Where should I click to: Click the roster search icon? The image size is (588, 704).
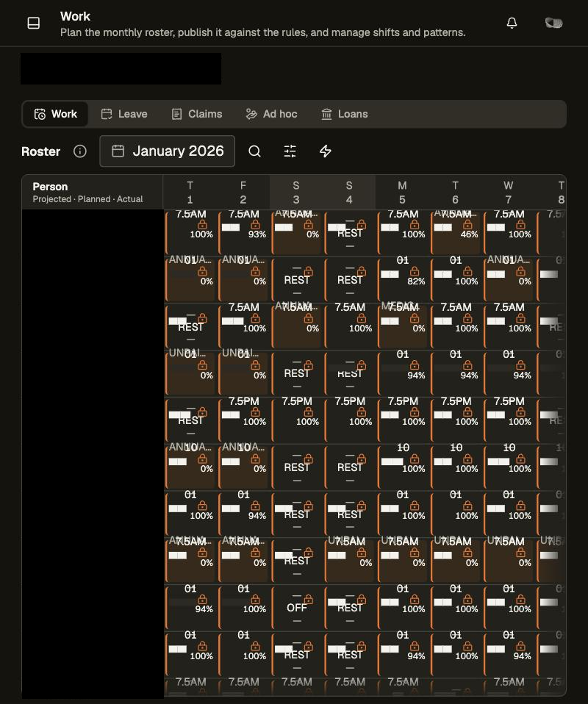(255, 151)
